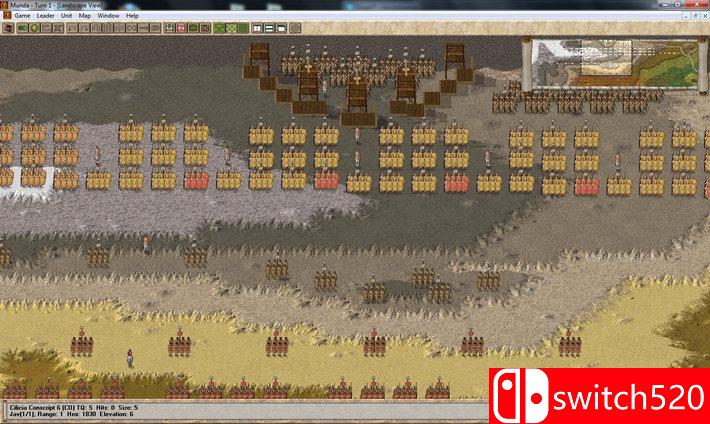
Task: Click the red X toolbar icon
Action: (181, 28)
